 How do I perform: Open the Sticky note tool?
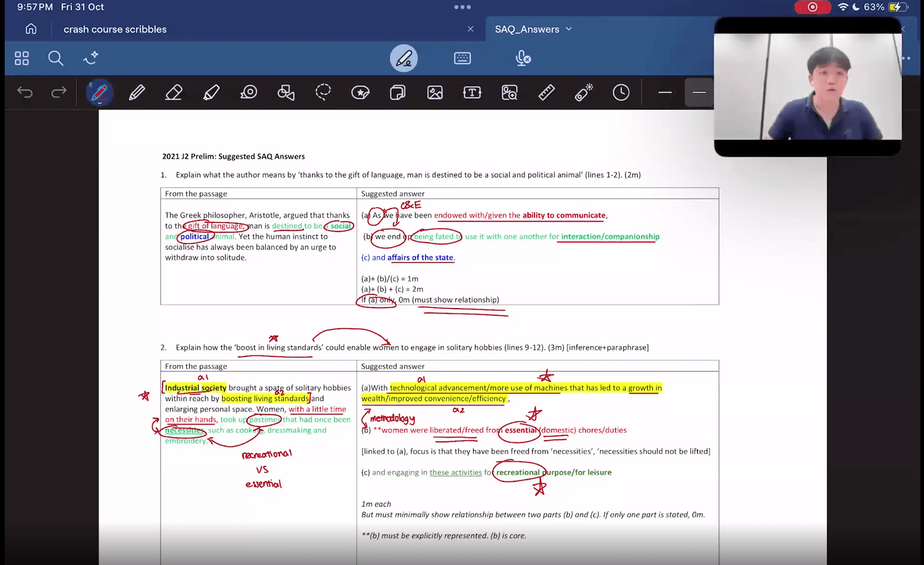click(398, 92)
